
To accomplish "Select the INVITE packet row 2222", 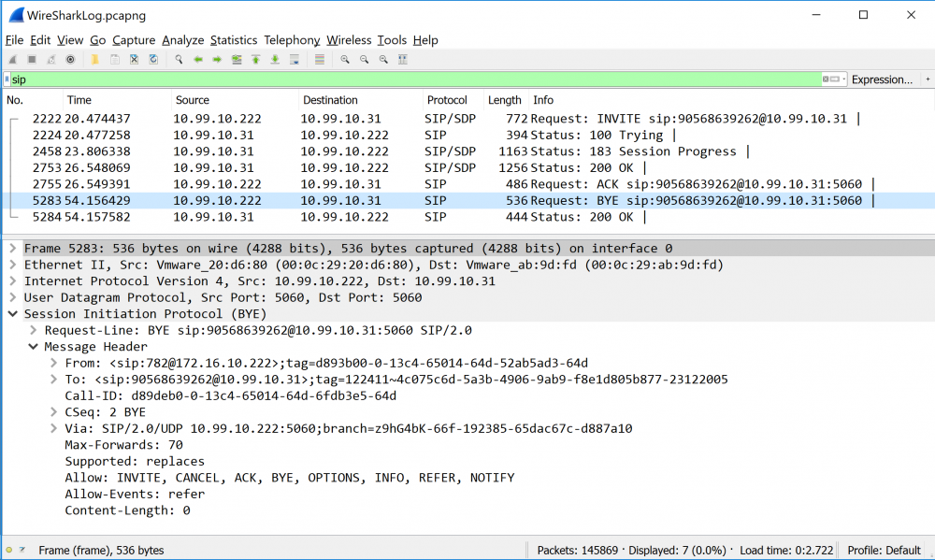I will (x=374, y=119).
